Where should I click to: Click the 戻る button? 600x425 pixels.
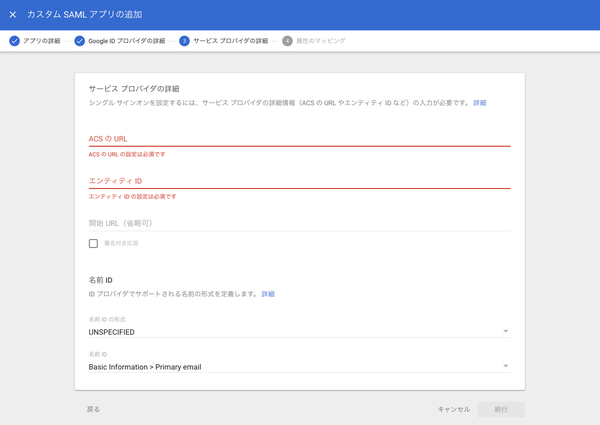[93, 409]
